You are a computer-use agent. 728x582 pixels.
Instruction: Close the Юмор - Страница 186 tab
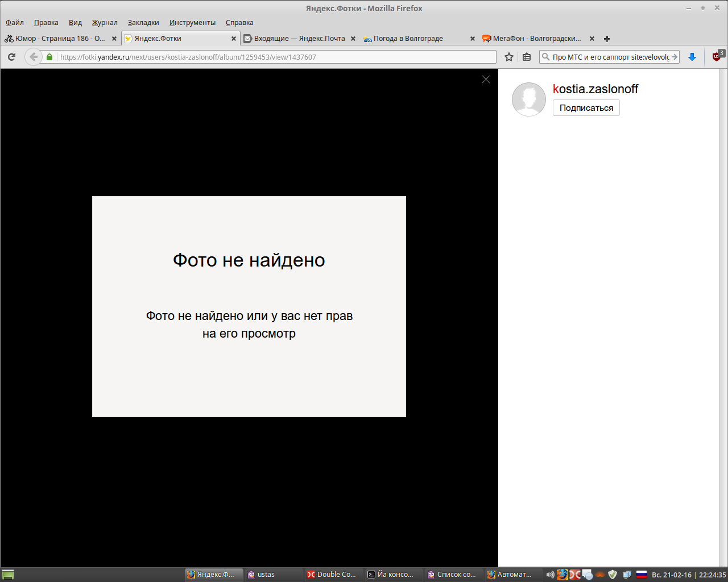(114, 39)
